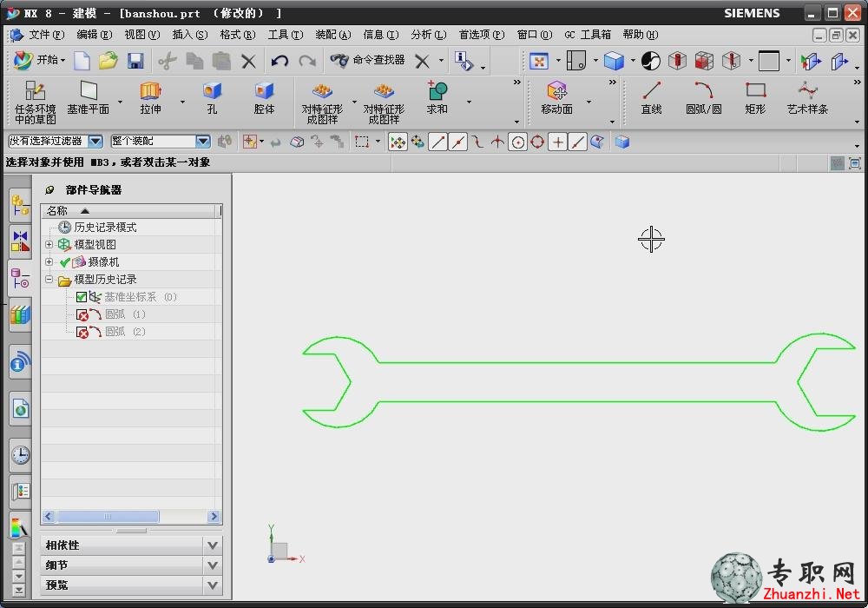The width and height of the screenshot is (868, 608).
Task: Toggle snap to existing point plus option
Action: 557,142
